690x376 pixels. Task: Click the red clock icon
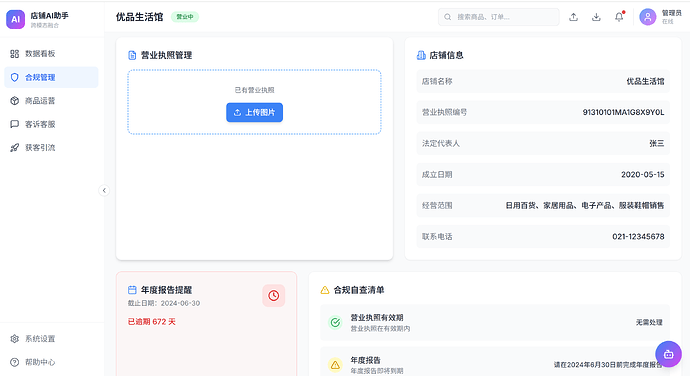[274, 295]
